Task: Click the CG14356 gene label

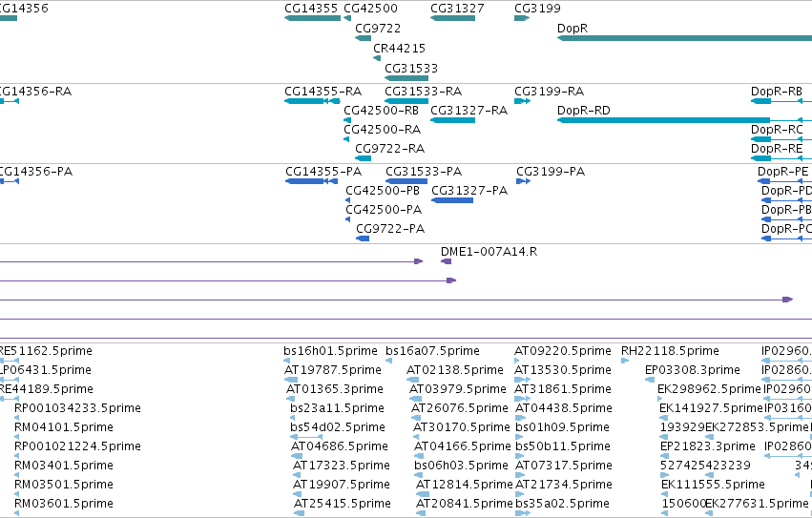Action: (24, 9)
